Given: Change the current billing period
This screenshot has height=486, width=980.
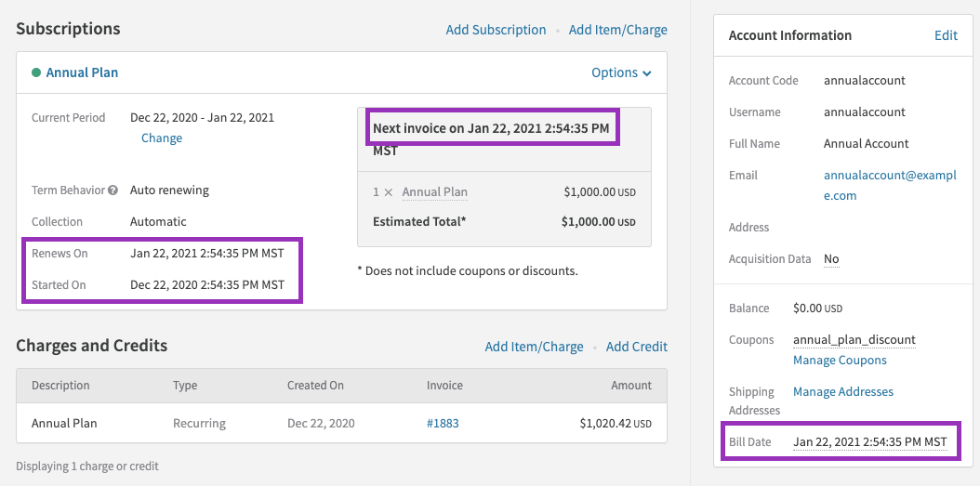Looking at the screenshot, I should tap(162, 138).
